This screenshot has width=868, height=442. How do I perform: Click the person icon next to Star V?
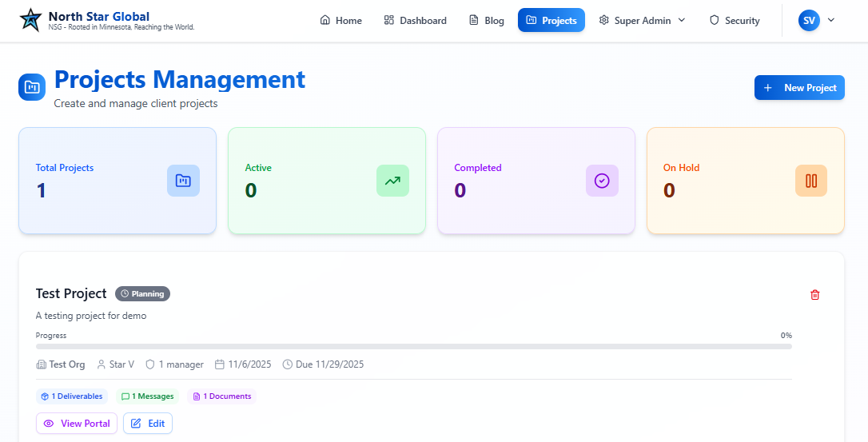click(102, 364)
